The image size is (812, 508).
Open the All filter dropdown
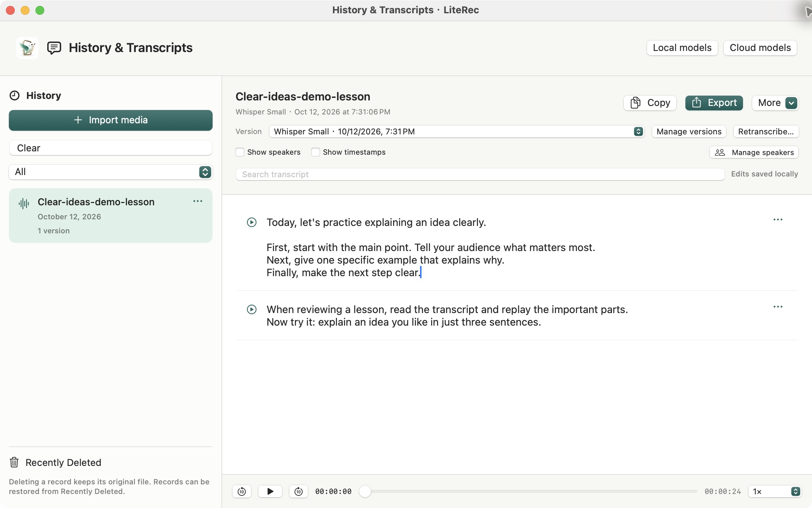click(111, 172)
